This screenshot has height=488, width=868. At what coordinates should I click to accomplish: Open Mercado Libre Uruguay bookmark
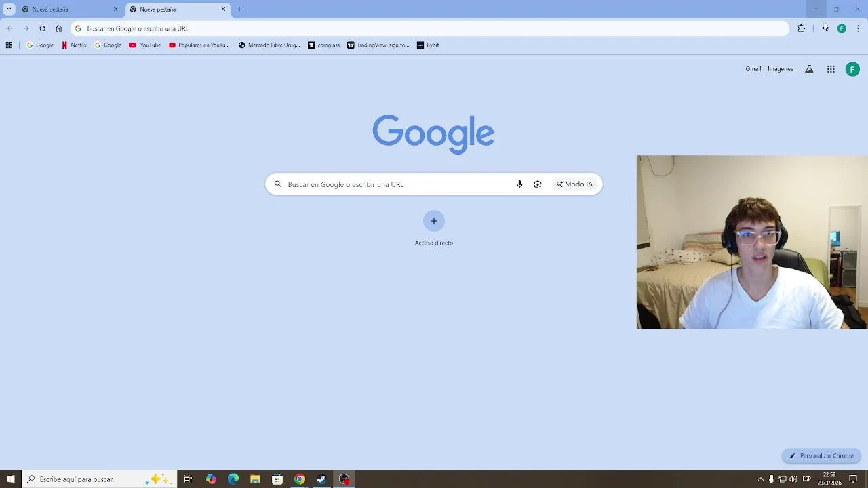(269, 45)
